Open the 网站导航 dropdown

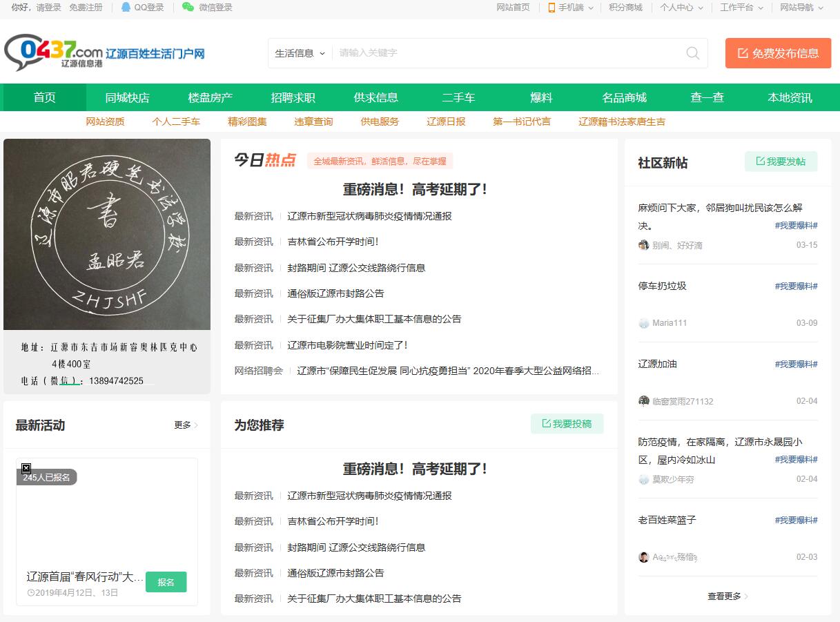[801, 8]
